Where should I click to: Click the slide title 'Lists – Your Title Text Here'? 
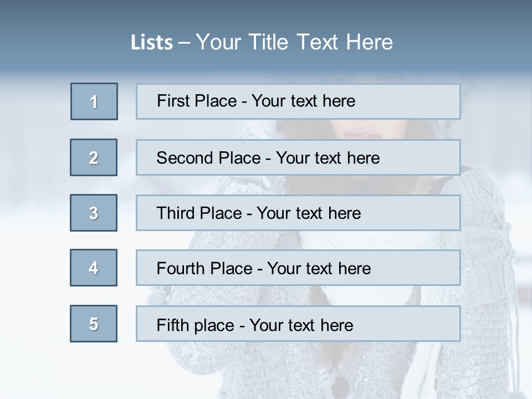point(262,42)
